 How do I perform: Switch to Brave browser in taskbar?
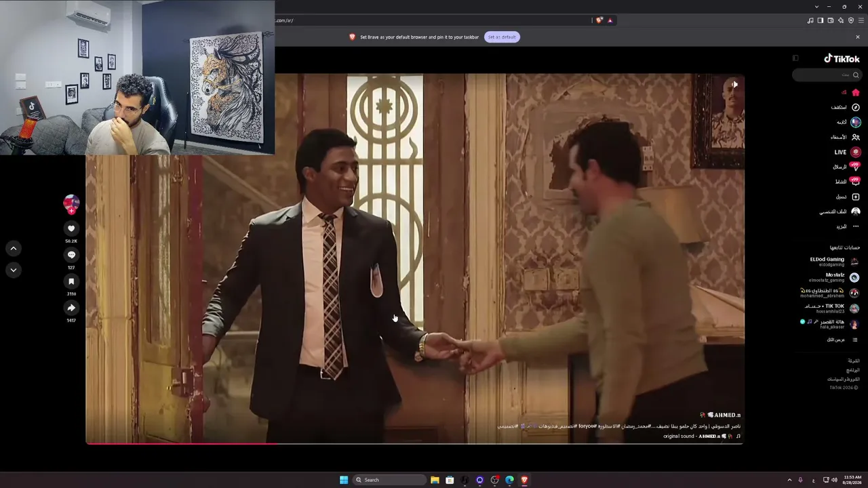coord(524,480)
